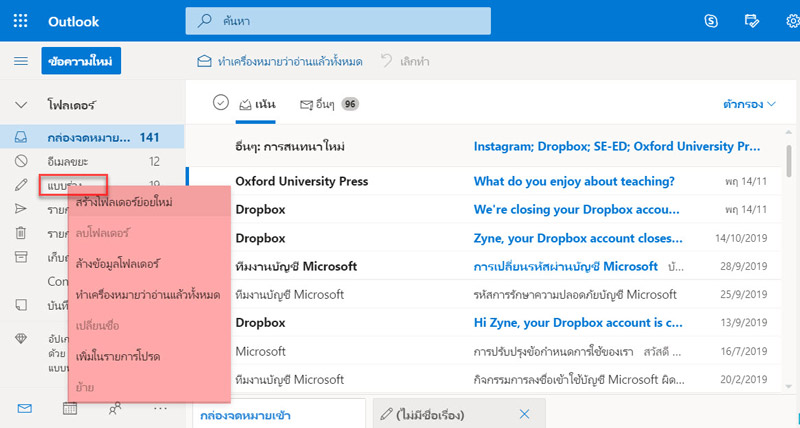Screen dimensions: 800x428
Task: Open "We're closing your Dropbox accou..." email
Action: [x=577, y=210]
